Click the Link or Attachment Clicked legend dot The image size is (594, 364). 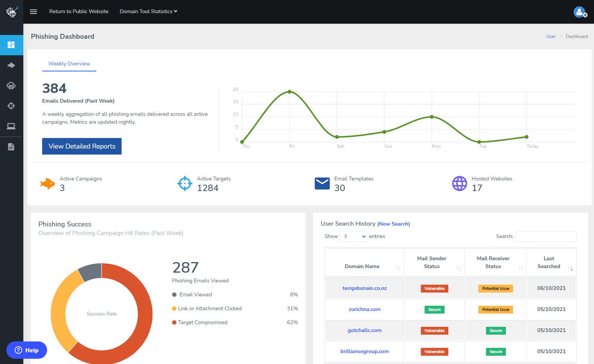(x=174, y=309)
